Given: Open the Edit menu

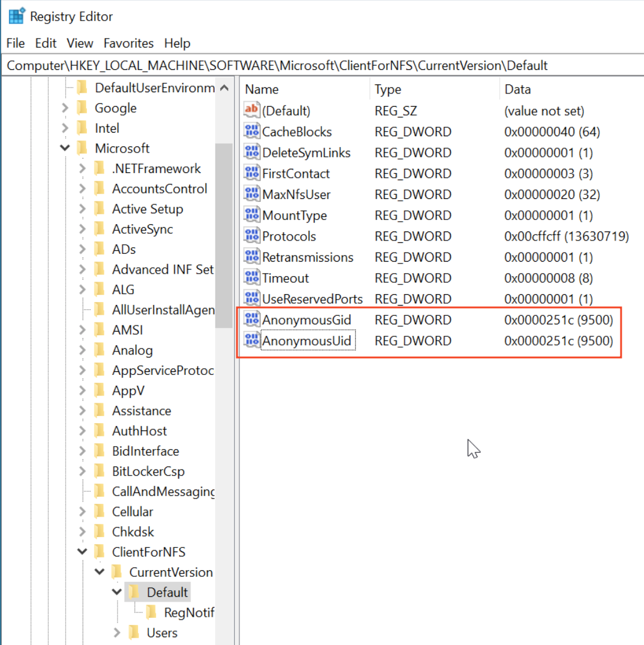Looking at the screenshot, I should (46, 43).
